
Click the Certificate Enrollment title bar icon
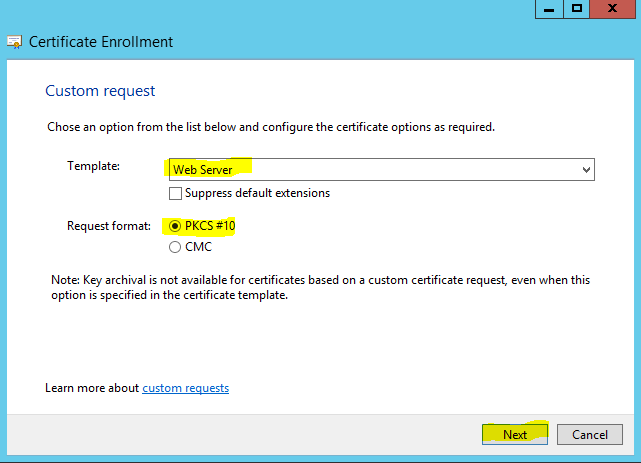(x=14, y=42)
